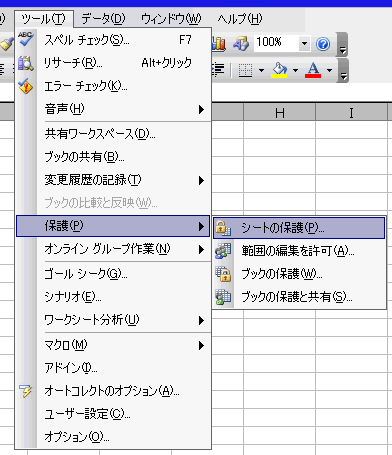Click the sheet protection lock icon
Image resolution: width=392 pixels, height=455 pixels.
tap(223, 228)
